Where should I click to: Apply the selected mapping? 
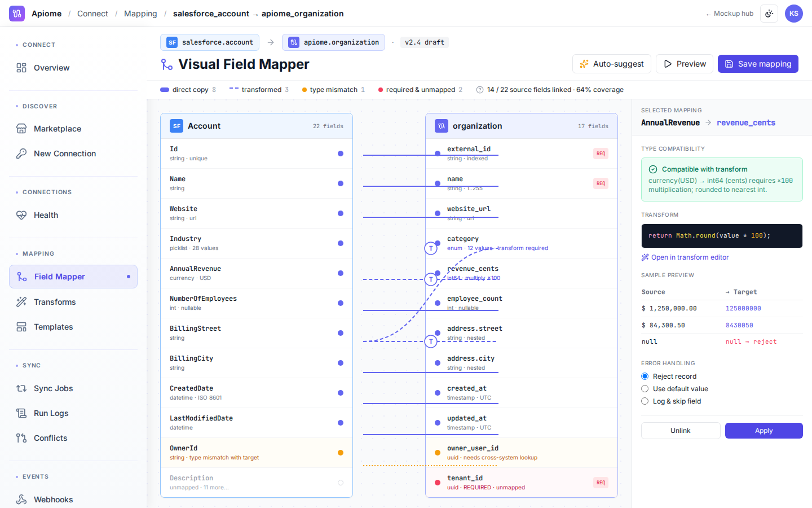(764, 431)
